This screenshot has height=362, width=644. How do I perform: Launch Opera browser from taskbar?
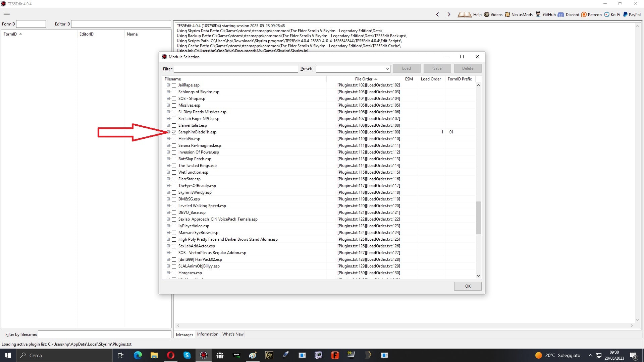pyautogui.click(x=170, y=355)
